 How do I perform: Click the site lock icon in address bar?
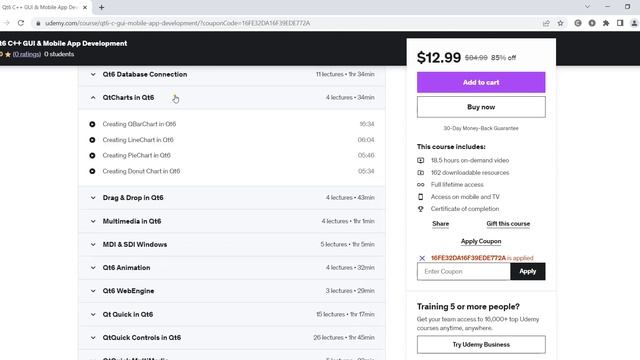(x=38, y=23)
